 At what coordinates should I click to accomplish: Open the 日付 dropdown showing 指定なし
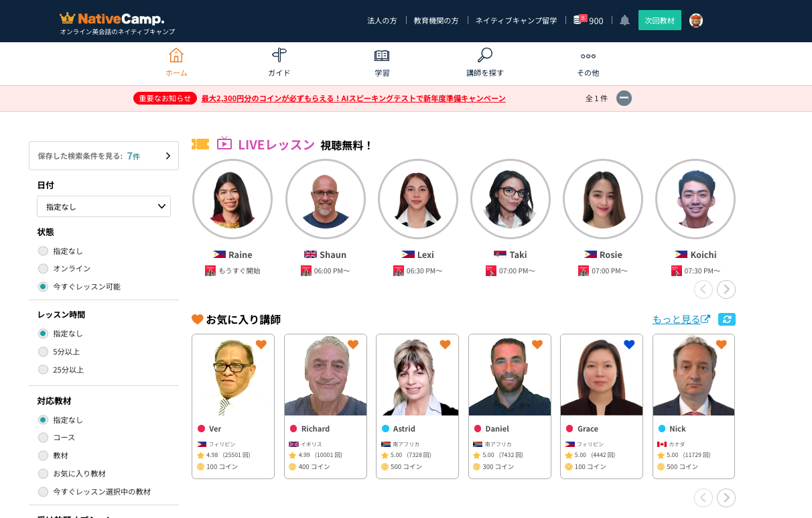104,206
